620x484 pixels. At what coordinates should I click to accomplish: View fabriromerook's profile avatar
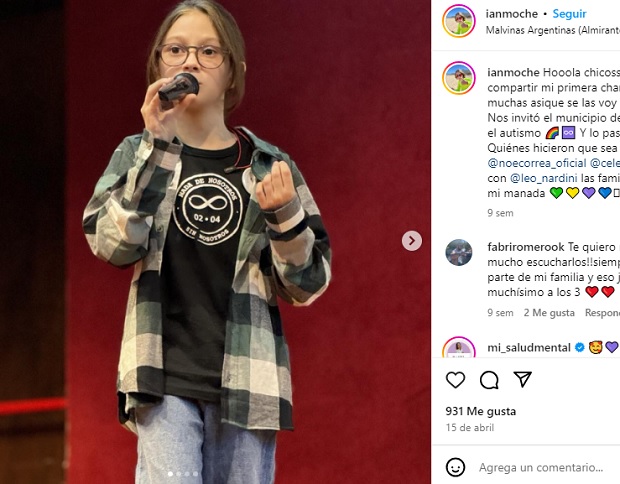459,252
